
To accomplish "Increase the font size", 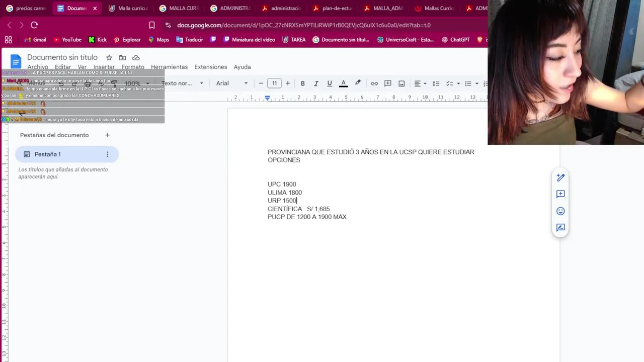I will (288, 83).
